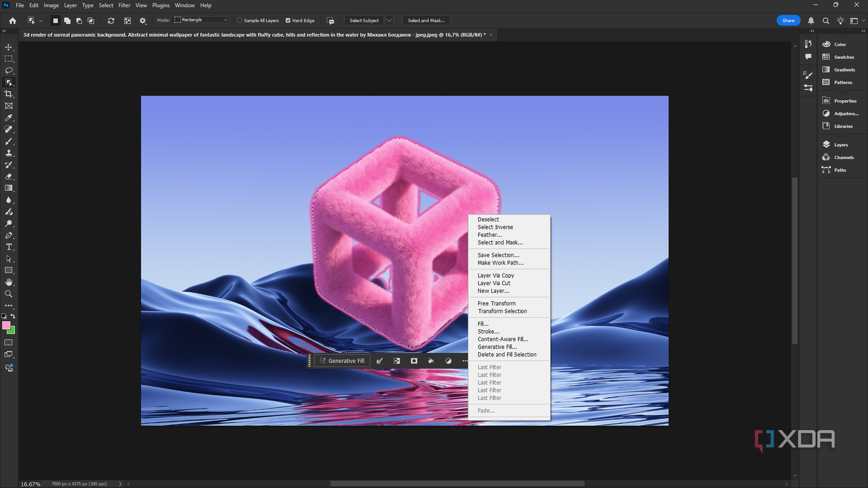Select the Hand tool
This screenshot has width=868, height=488.
click(9, 282)
